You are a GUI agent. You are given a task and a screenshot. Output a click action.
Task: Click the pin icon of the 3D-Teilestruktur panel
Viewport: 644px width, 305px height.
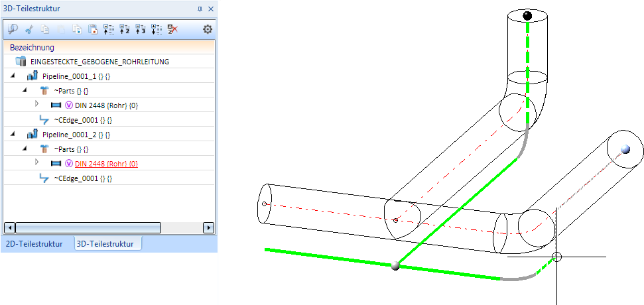[200, 9]
